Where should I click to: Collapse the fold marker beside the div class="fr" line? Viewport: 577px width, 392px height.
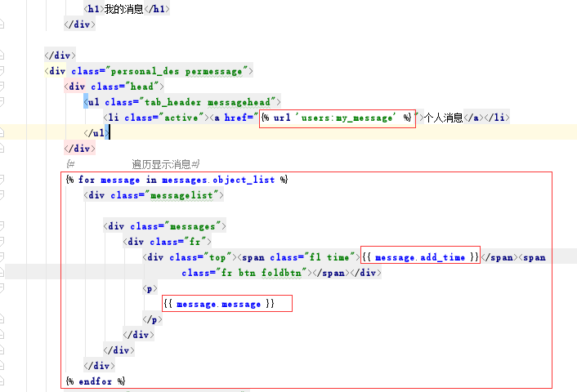coord(2,241)
